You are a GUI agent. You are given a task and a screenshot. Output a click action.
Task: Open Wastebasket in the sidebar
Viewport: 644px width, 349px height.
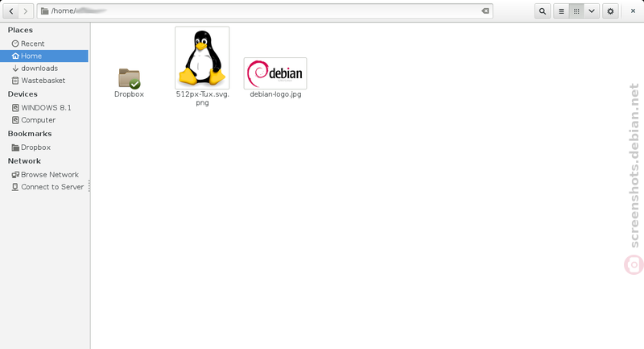click(44, 81)
